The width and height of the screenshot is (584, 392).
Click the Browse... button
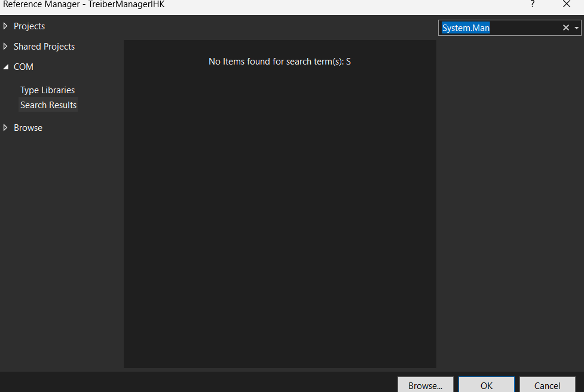click(x=426, y=385)
